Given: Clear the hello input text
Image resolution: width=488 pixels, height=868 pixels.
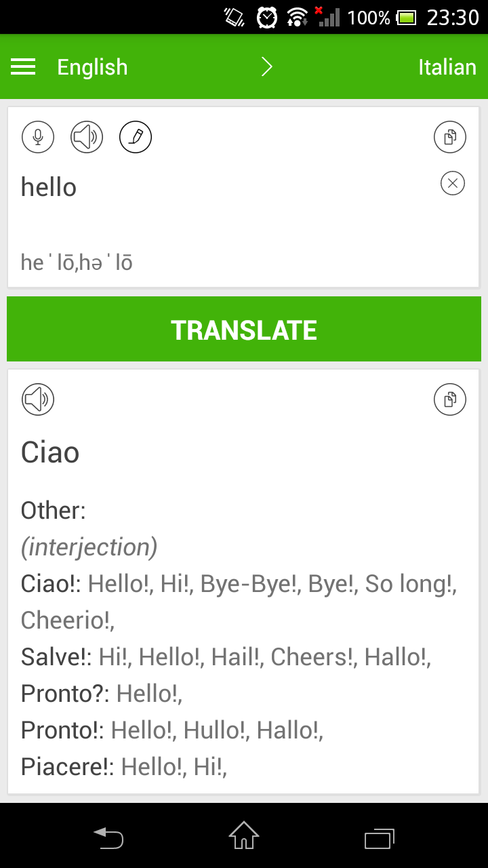Looking at the screenshot, I should [453, 183].
